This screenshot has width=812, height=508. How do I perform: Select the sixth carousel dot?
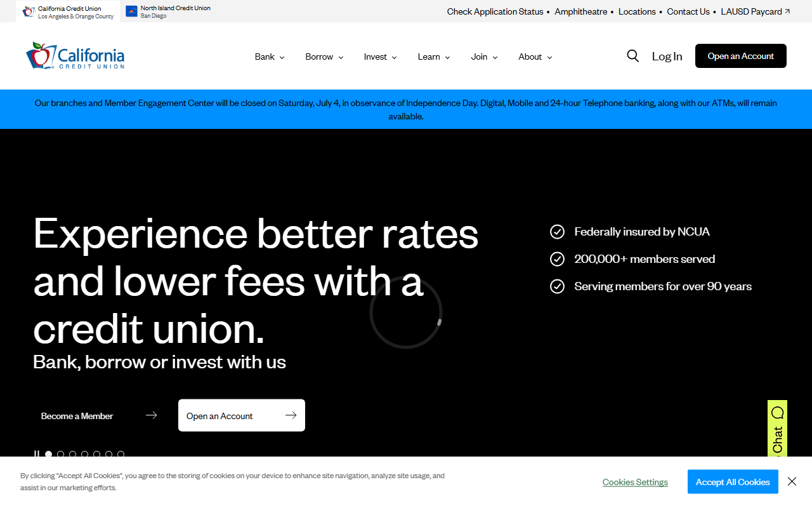point(109,454)
